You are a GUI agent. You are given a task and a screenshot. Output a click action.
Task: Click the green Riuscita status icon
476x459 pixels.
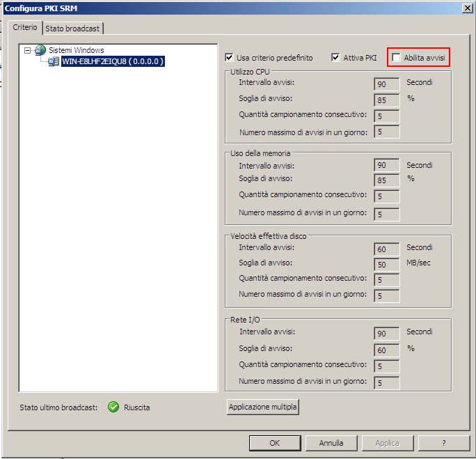[x=113, y=407]
